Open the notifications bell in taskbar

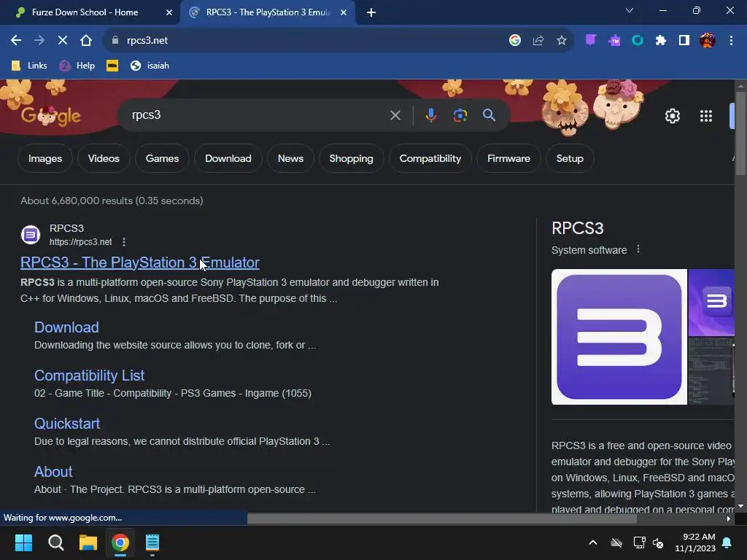tap(727, 542)
